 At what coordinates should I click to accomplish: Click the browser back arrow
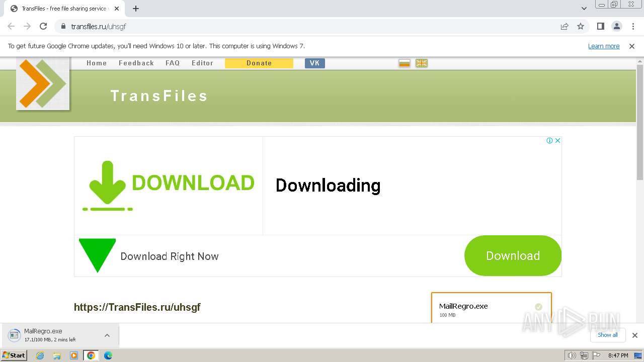point(11,26)
